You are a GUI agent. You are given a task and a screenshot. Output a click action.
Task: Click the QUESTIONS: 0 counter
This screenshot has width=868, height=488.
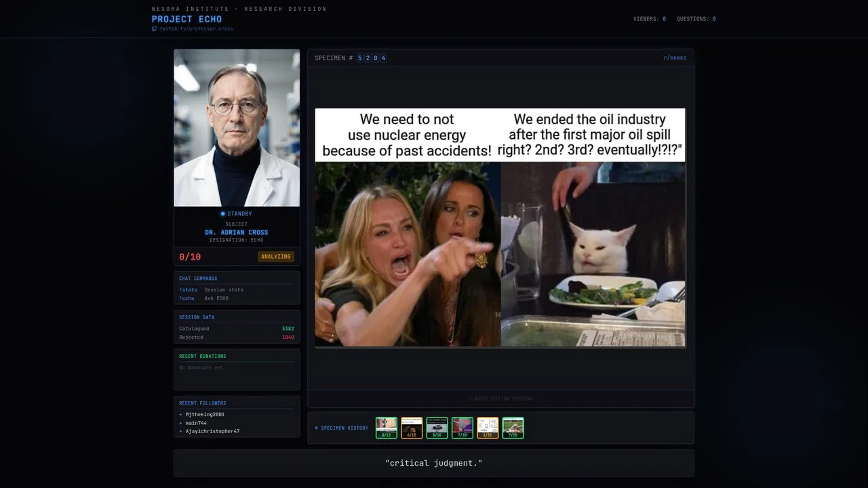tap(696, 19)
